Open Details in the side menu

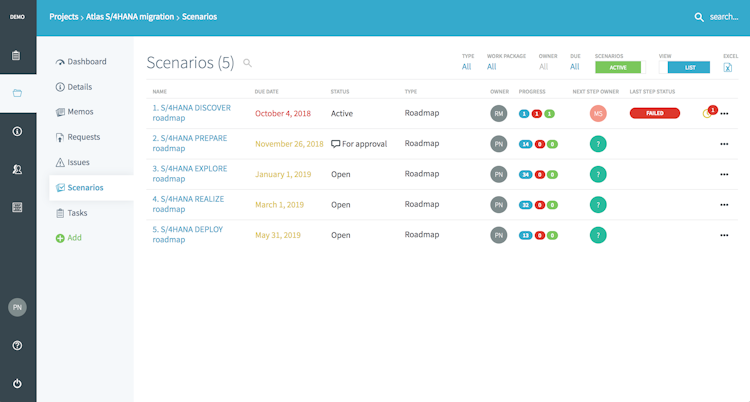click(74, 87)
